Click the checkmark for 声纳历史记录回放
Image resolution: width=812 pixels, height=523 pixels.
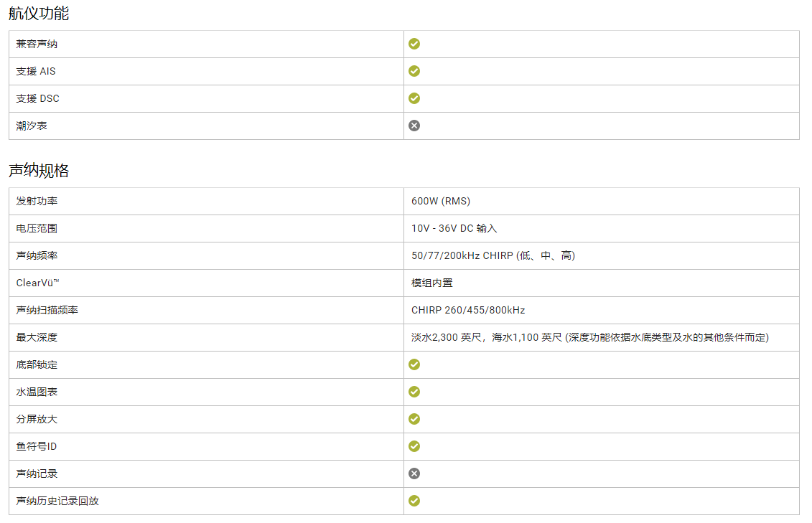tap(414, 501)
